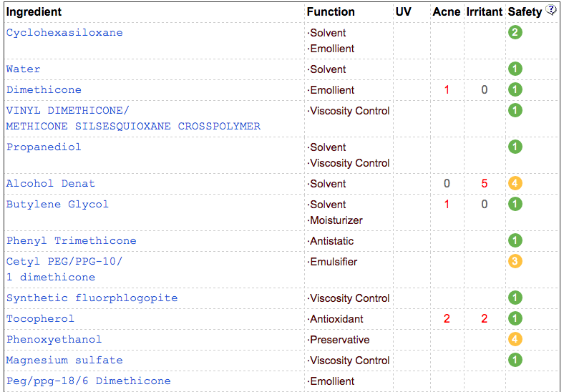The height and width of the screenshot is (392, 564).
Task: Click Cyclohexasiloxane's green safety rating 2 badge
Action: pos(515,32)
